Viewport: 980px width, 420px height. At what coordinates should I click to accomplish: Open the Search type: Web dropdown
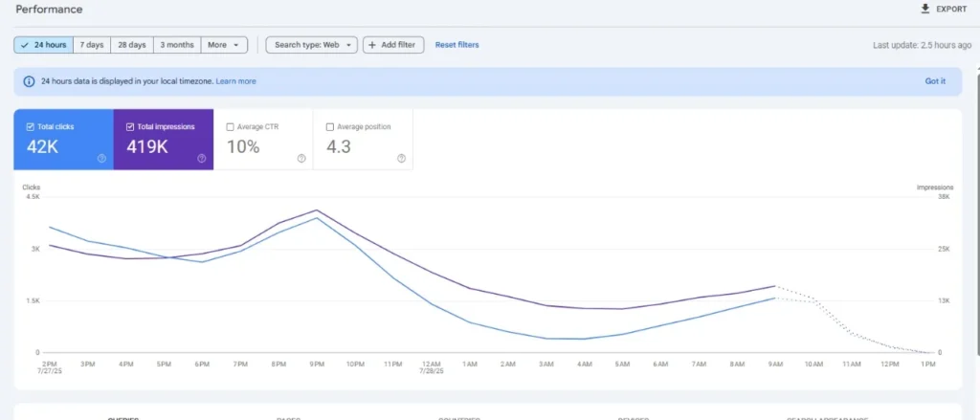point(311,45)
